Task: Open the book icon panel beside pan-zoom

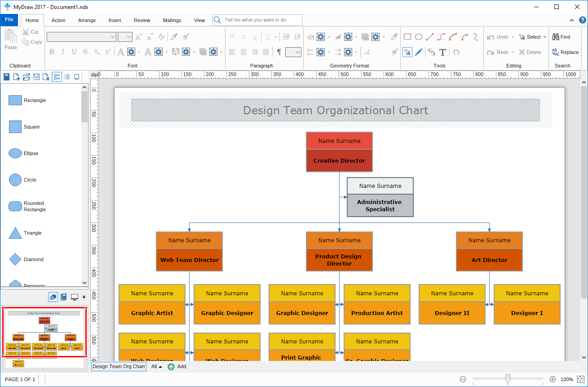Action: (64, 297)
